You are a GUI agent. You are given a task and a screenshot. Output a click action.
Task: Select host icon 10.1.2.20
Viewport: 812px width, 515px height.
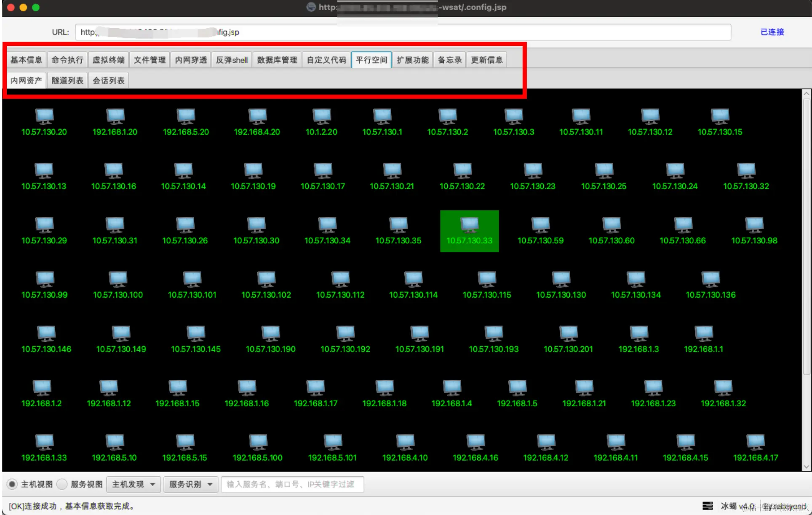321,117
